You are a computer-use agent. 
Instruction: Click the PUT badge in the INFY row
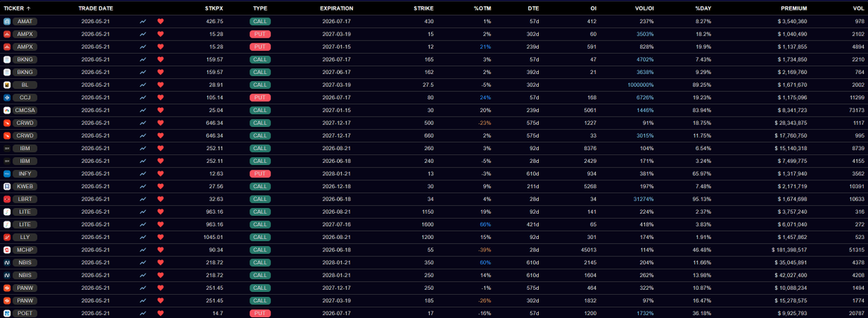pos(260,174)
